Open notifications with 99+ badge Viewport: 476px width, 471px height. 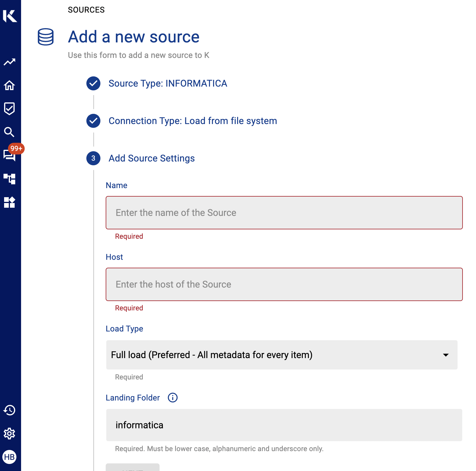[x=9, y=155]
